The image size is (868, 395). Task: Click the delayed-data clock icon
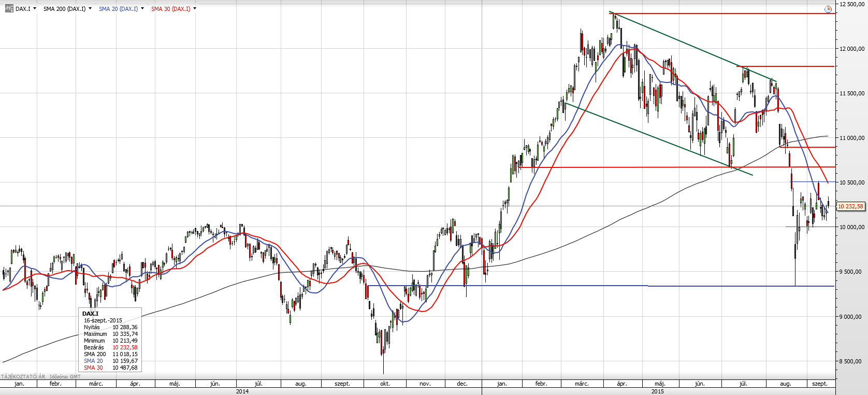coord(828,9)
